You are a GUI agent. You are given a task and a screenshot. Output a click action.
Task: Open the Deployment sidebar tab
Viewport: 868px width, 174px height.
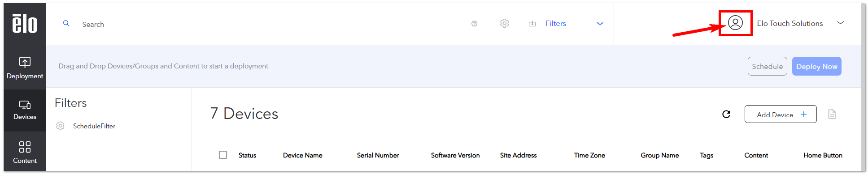(25, 68)
